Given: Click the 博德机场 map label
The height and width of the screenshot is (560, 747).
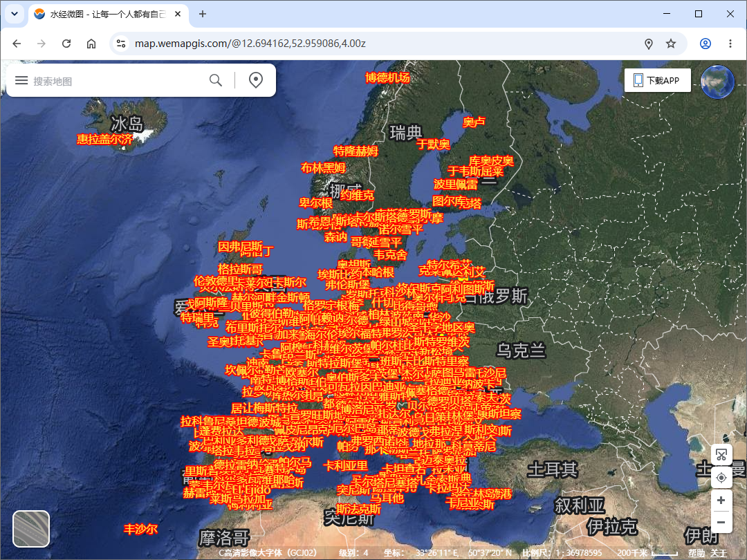Looking at the screenshot, I should tap(387, 77).
